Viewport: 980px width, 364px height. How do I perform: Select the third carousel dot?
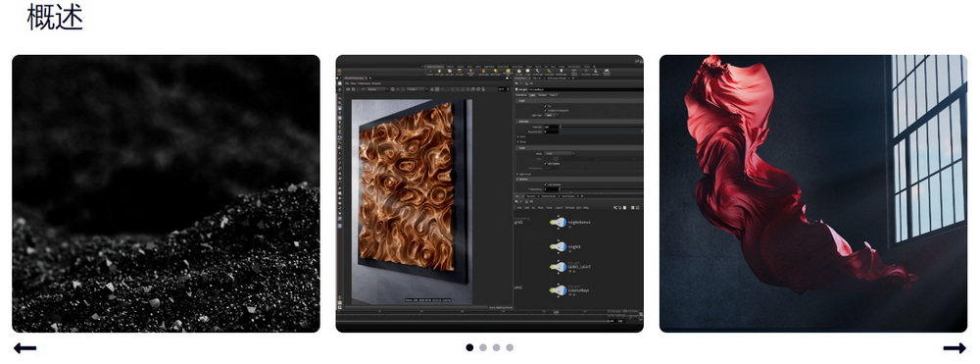[x=496, y=347]
